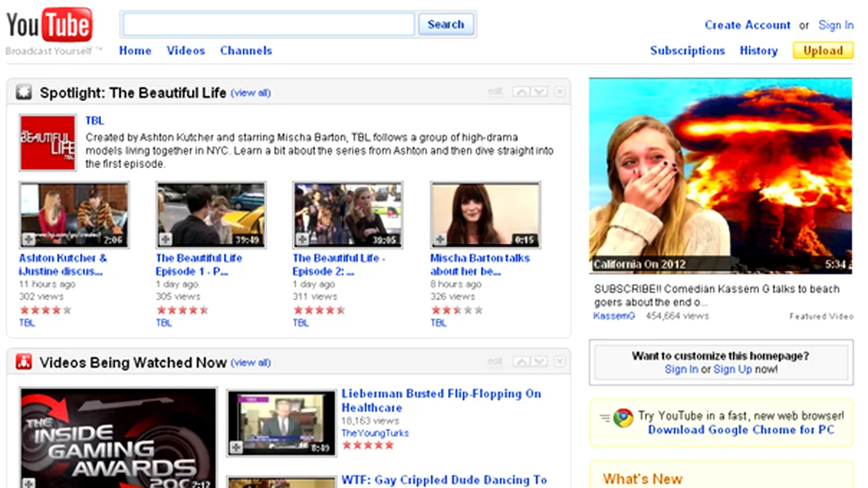Open The Inside Gaming Awards video thumbnail
Viewport: 868px width, 488px height.
(118, 438)
